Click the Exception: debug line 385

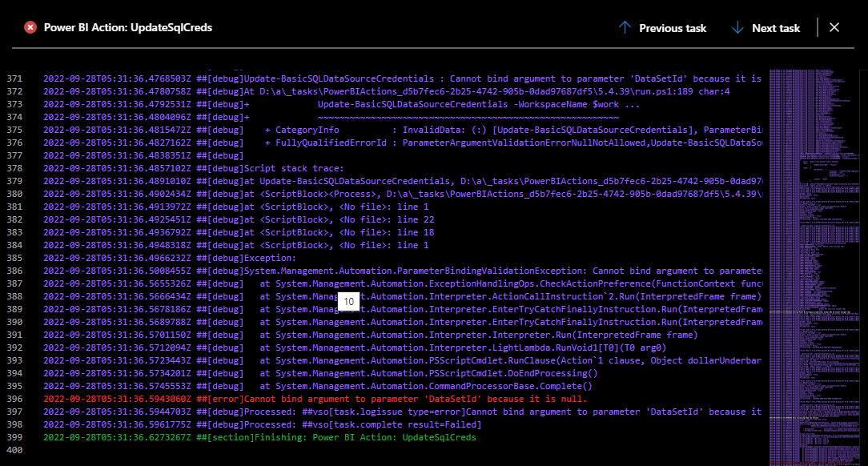point(170,258)
